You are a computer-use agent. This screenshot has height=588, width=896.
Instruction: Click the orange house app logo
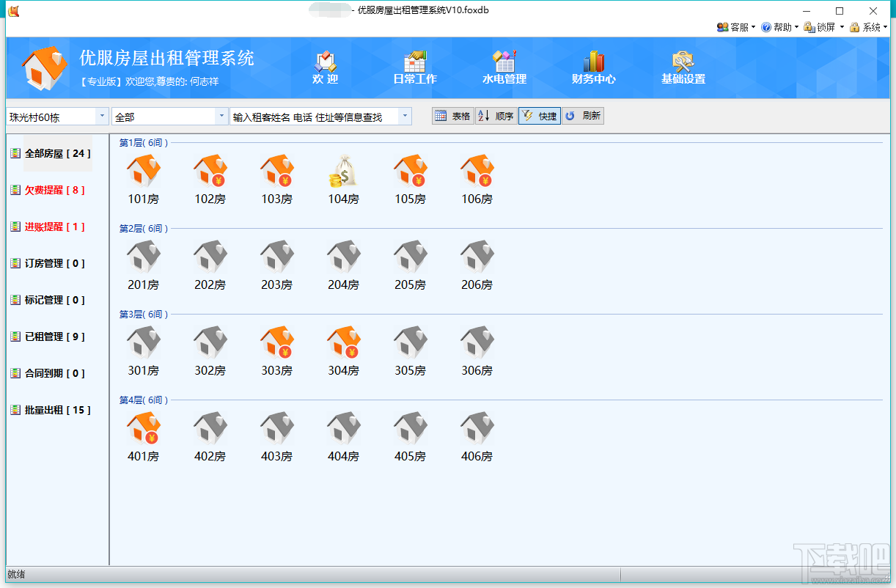44,69
